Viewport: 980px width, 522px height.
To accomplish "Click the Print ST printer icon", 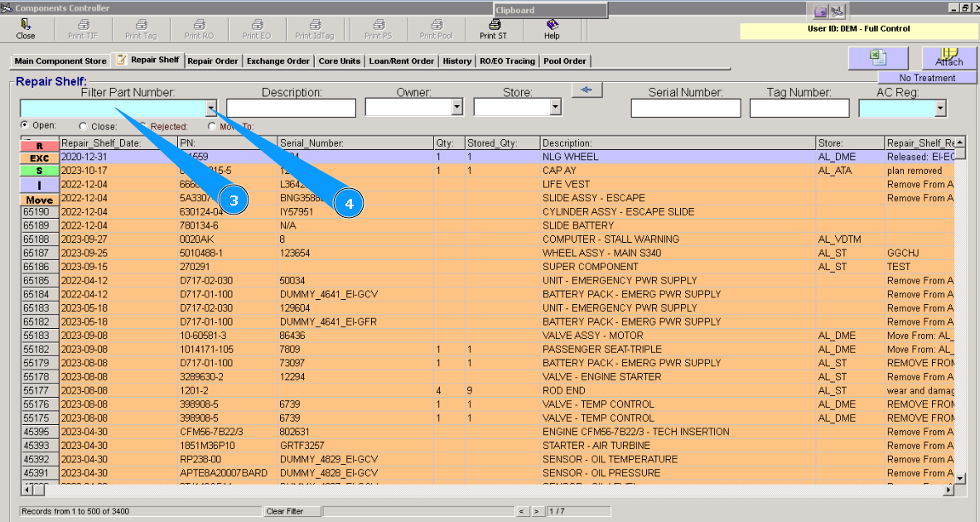I will pyautogui.click(x=494, y=24).
